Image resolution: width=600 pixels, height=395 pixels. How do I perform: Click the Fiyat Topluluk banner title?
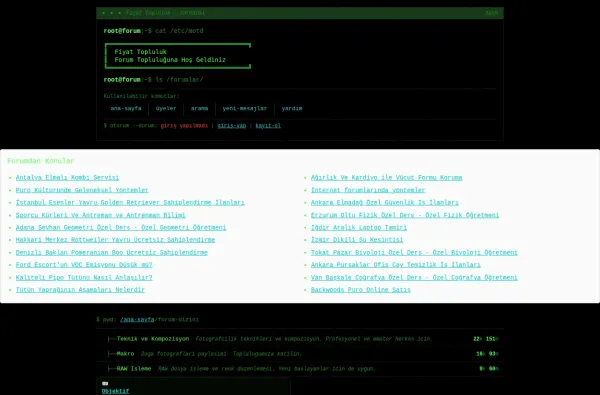tap(140, 52)
